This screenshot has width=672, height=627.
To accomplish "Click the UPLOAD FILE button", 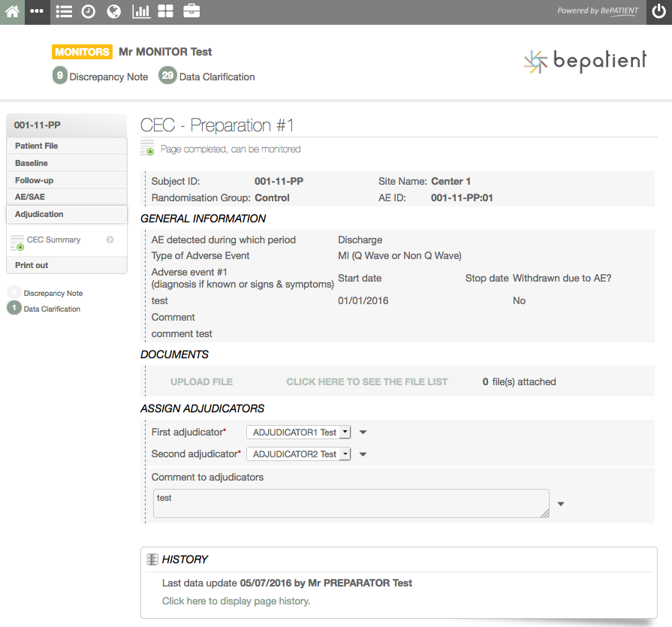I will (201, 381).
